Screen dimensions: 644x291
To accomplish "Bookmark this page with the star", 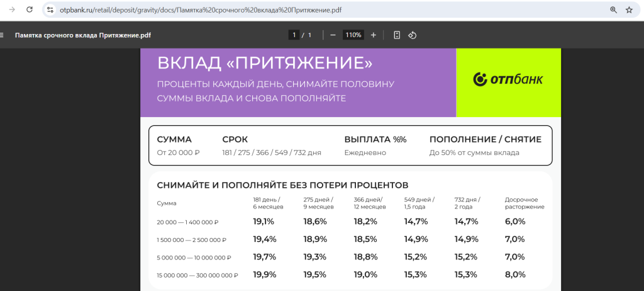I will 629,10.
